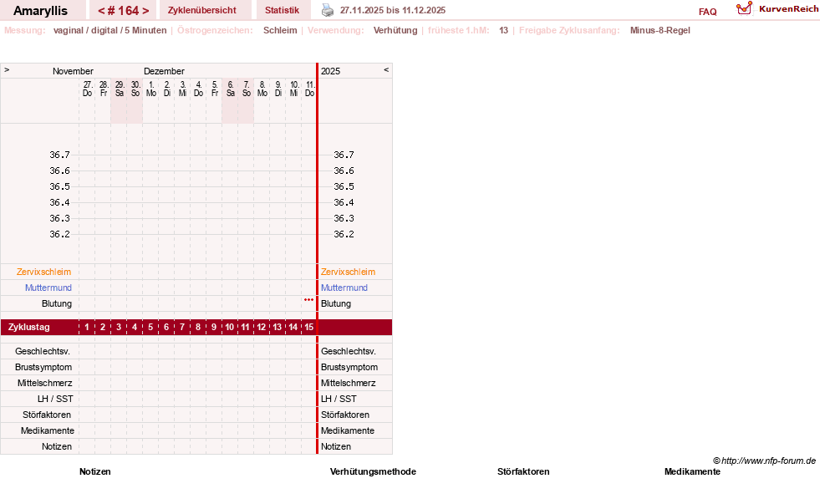Click the 'Schleim' estrogen sign value
820x504 pixels.
pos(280,30)
